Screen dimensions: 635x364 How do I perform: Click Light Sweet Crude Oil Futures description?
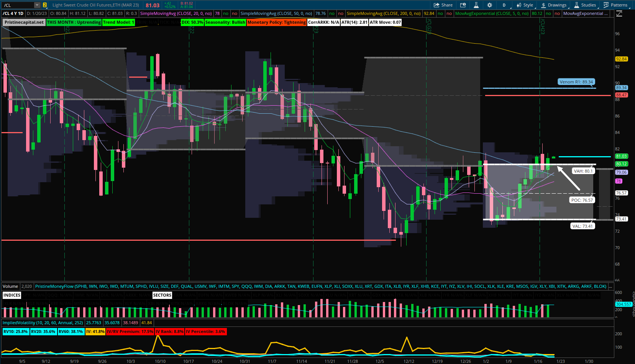click(x=95, y=5)
